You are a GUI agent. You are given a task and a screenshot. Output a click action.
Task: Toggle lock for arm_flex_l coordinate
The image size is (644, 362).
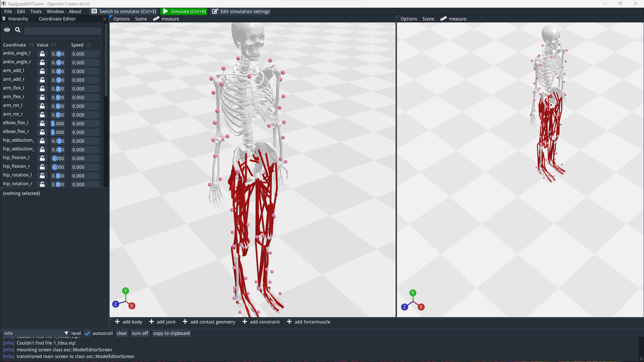coord(42,88)
